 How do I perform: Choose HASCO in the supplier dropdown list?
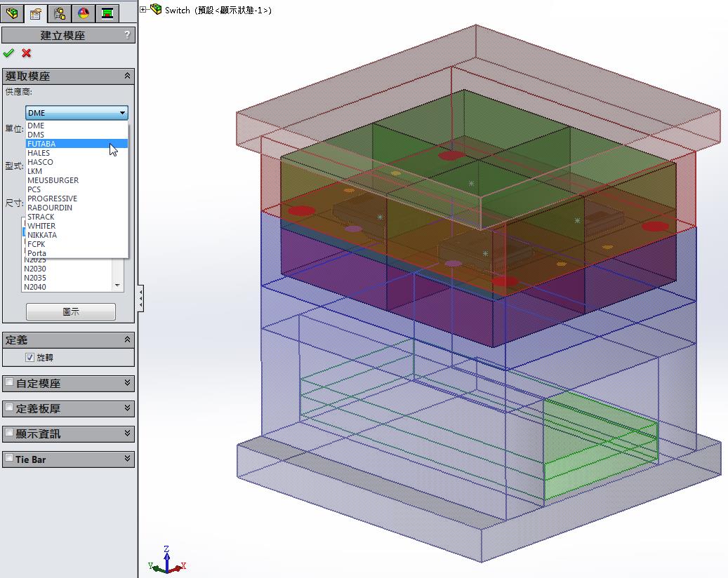(41, 162)
